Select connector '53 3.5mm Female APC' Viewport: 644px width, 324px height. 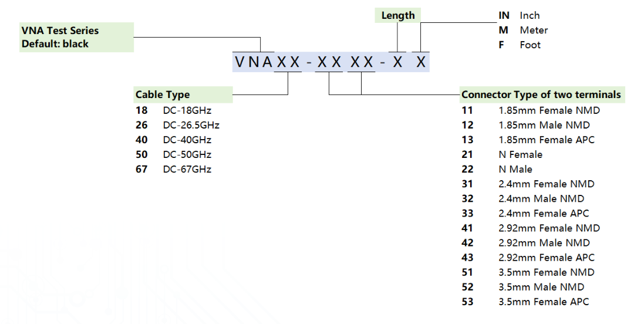[525, 302]
